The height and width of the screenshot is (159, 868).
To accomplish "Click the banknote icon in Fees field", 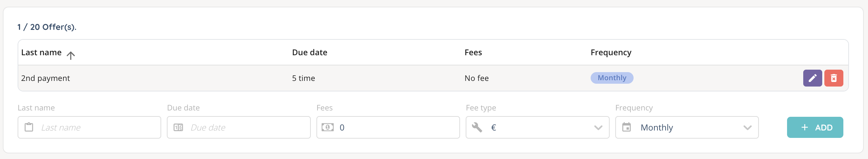I will [x=327, y=127].
